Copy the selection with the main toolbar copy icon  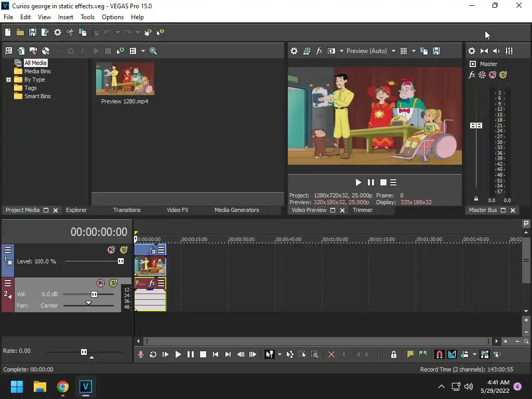click(83, 32)
